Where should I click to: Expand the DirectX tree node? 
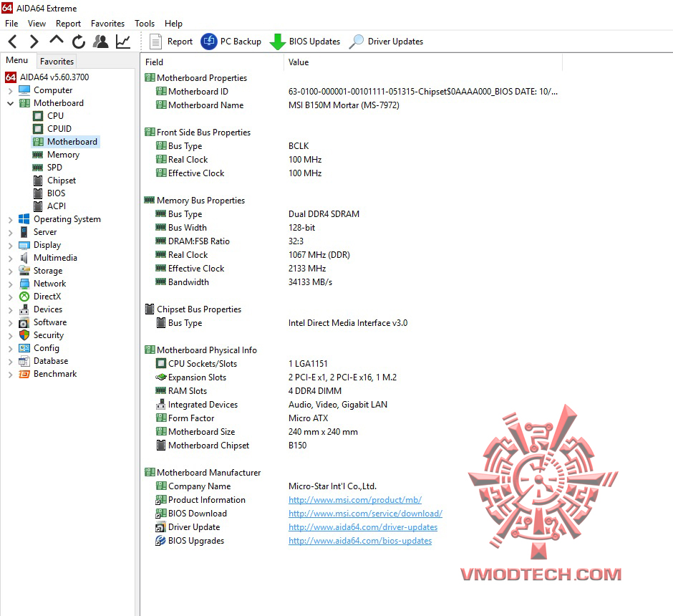pos(10,297)
